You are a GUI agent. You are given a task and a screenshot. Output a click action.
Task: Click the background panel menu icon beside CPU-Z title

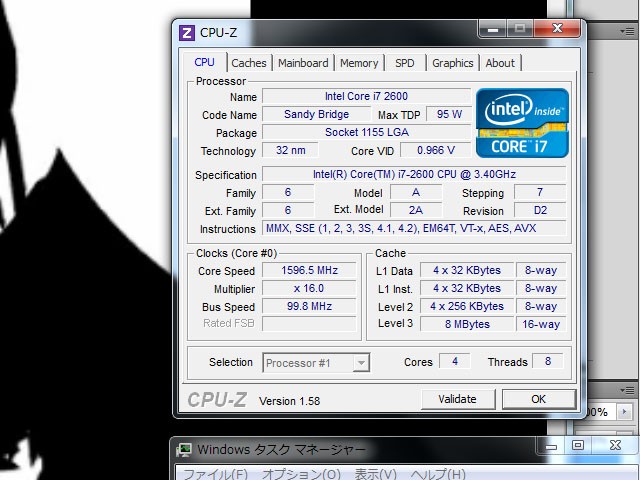[x=627, y=31]
